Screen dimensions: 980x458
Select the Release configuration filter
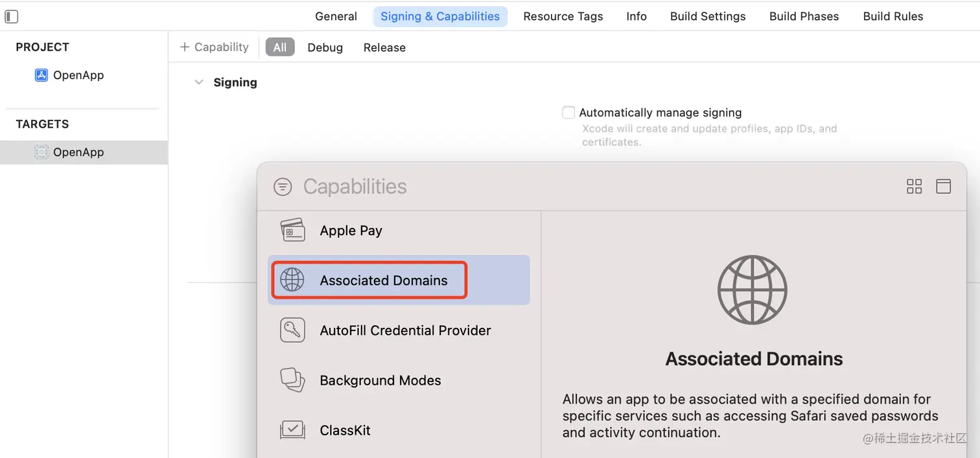coord(384,47)
